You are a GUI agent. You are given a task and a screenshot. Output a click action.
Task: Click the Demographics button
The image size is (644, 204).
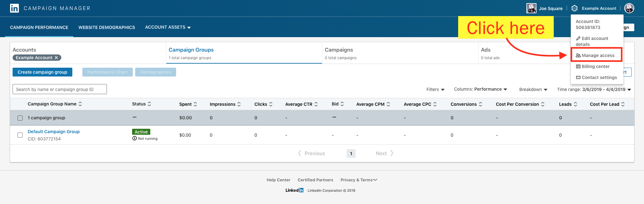coord(156,72)
